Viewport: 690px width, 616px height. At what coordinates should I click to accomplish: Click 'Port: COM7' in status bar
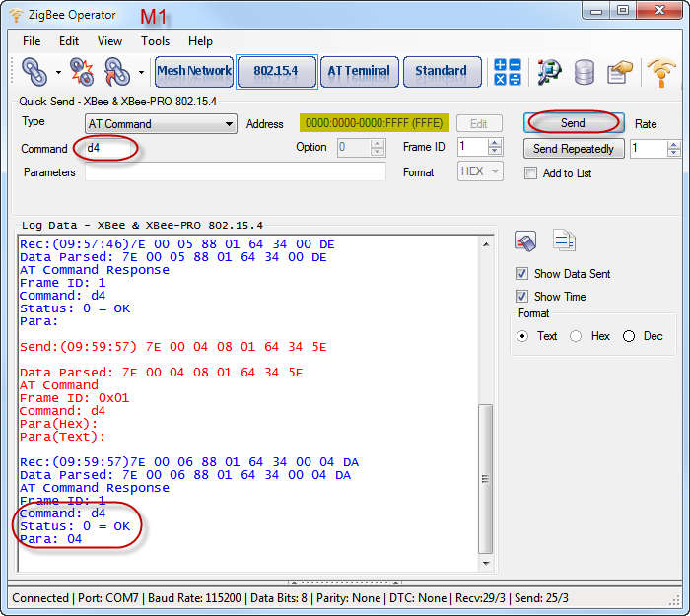point(108,598)
